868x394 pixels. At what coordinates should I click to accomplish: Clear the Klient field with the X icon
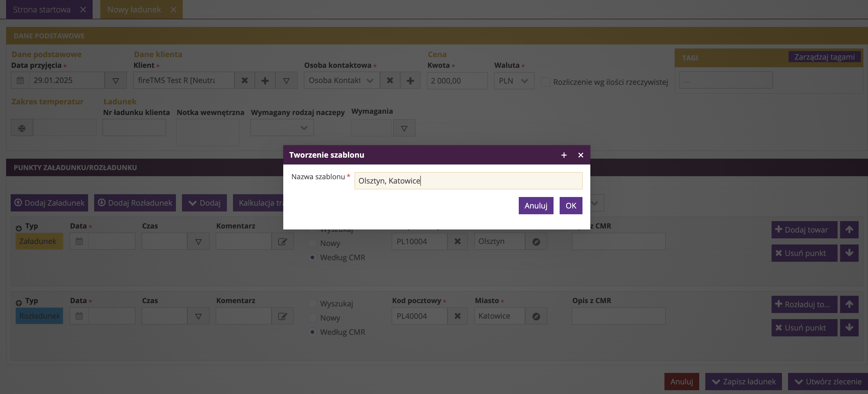[245, 80]
